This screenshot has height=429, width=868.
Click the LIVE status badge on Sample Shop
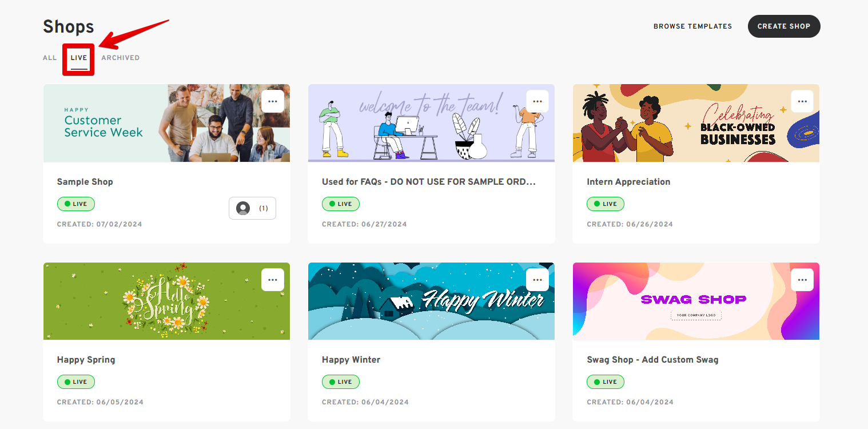click(76, 204)
